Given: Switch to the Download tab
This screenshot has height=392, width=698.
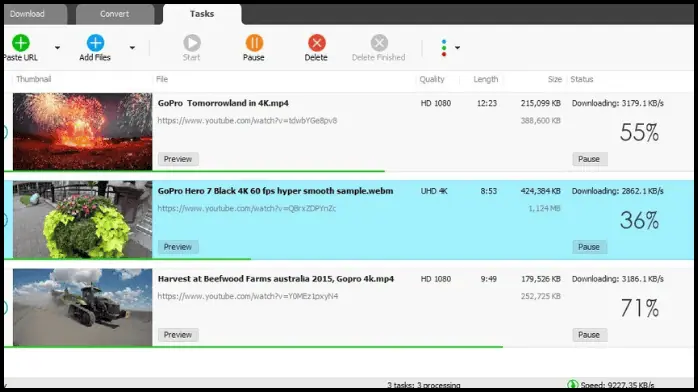Looking at the screenshot, I should (x=36, y=14).
